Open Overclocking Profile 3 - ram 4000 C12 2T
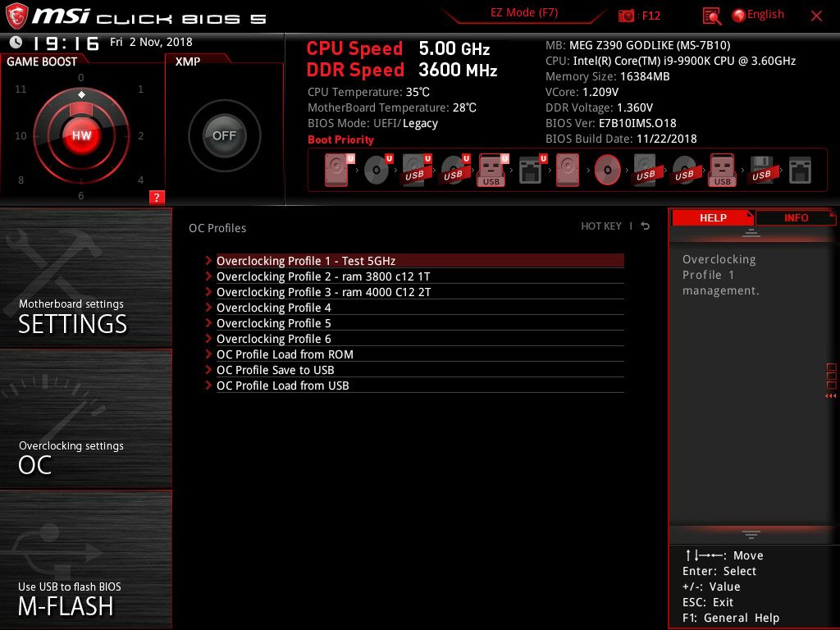Image resolution: width=840 pixels, height=630 pixels. click(420, 292)
